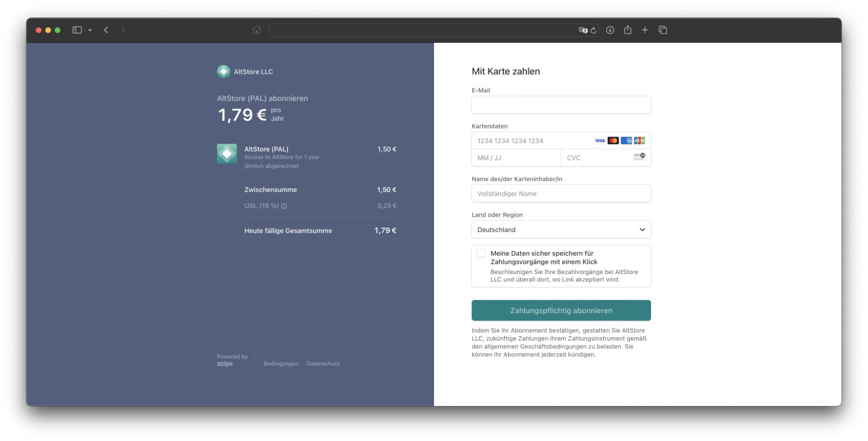Screen dimensions: 868x441
Task: Open the Safari downloads icon
Action: coord(610,30)
